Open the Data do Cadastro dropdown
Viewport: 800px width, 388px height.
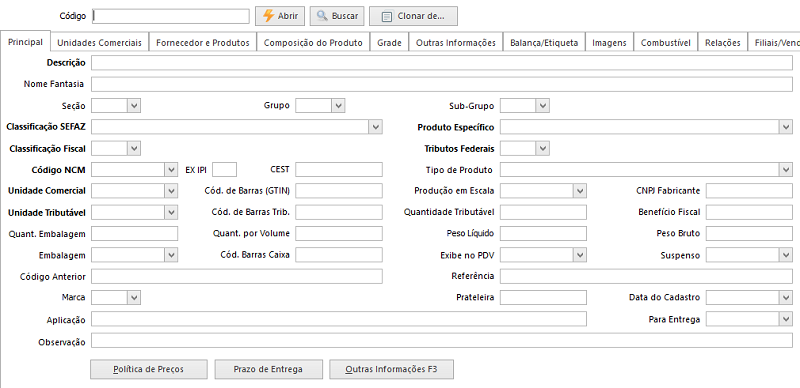[786, 297]
